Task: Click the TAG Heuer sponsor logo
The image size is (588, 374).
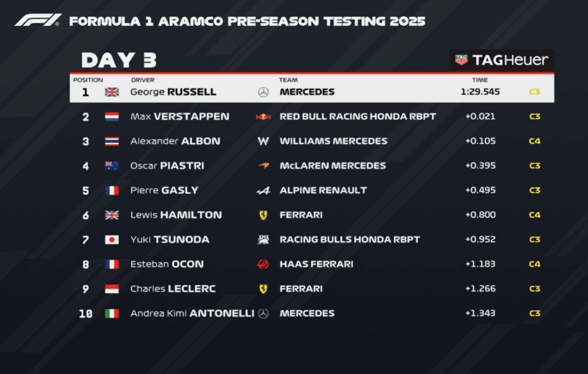Action: point(502,59)
